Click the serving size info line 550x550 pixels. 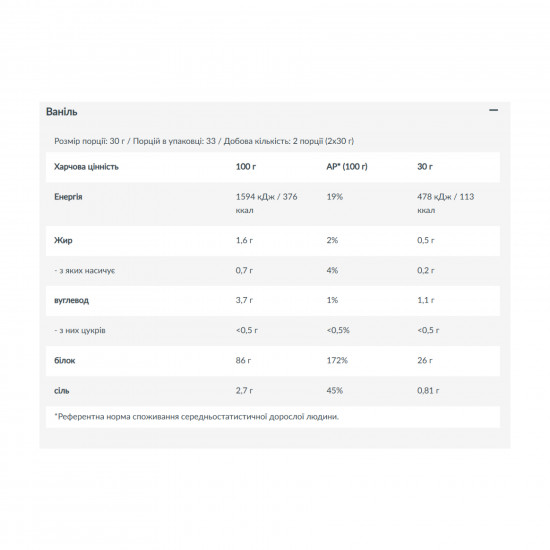[204, 141]
